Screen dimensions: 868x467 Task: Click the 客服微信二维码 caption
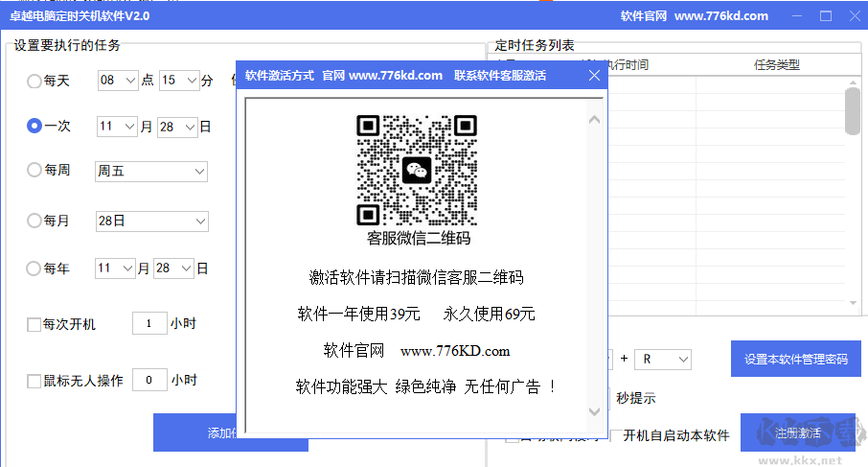pyautogui.click(x=419, y=238)
